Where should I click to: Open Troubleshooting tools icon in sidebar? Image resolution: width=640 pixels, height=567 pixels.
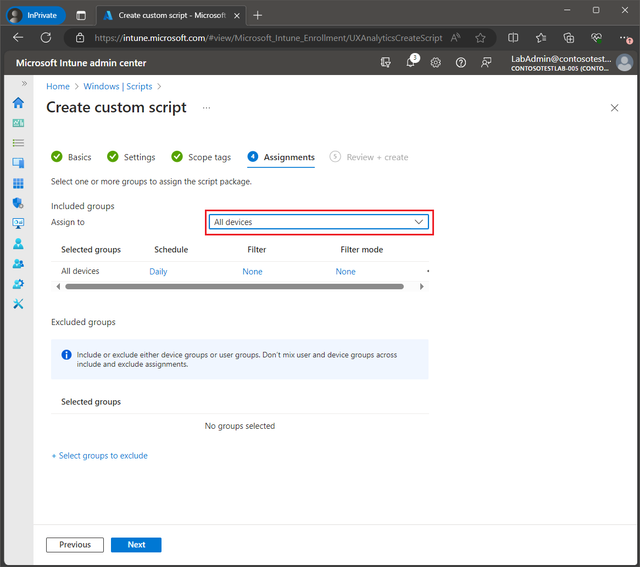[x=18, y=304]
